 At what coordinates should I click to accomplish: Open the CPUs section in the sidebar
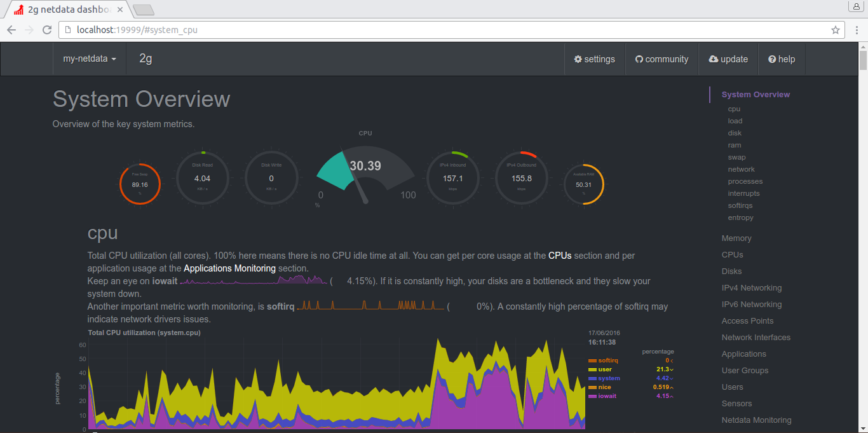[733, 255]
